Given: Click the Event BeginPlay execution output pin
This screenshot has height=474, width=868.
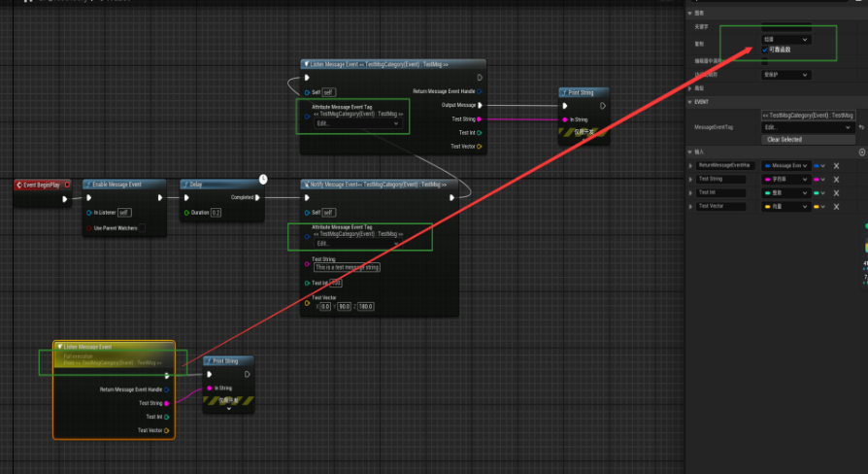Looking at the screenshot, I should coord(65,199).
